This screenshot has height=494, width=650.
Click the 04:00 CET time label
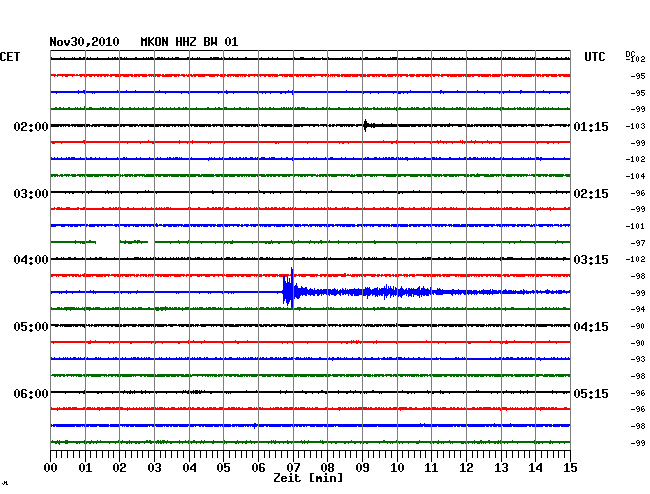click(x=31, y=260)
